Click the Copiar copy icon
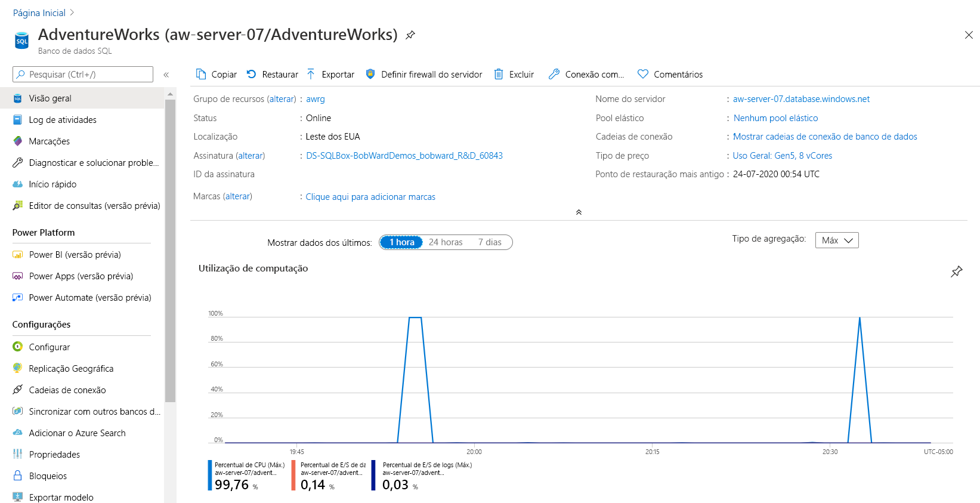This screenshot has width=980, height=503. click(x=201, y=74)
